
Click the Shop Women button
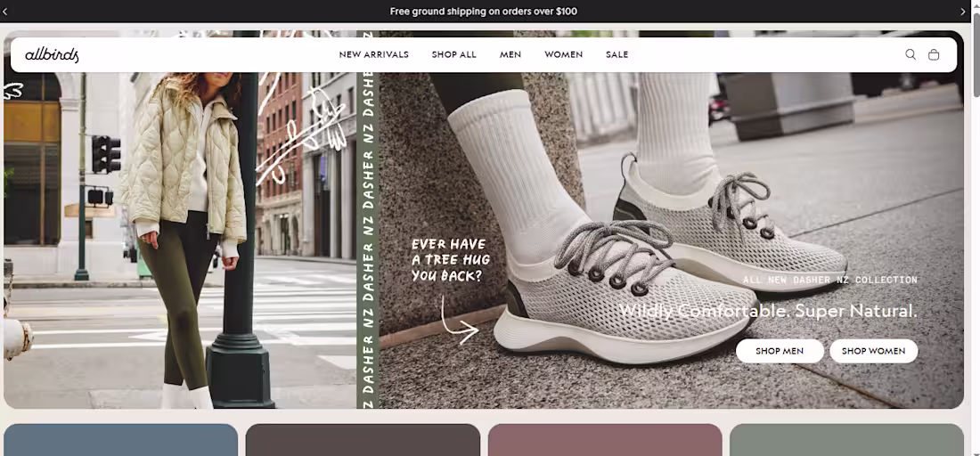click(873, 351)
